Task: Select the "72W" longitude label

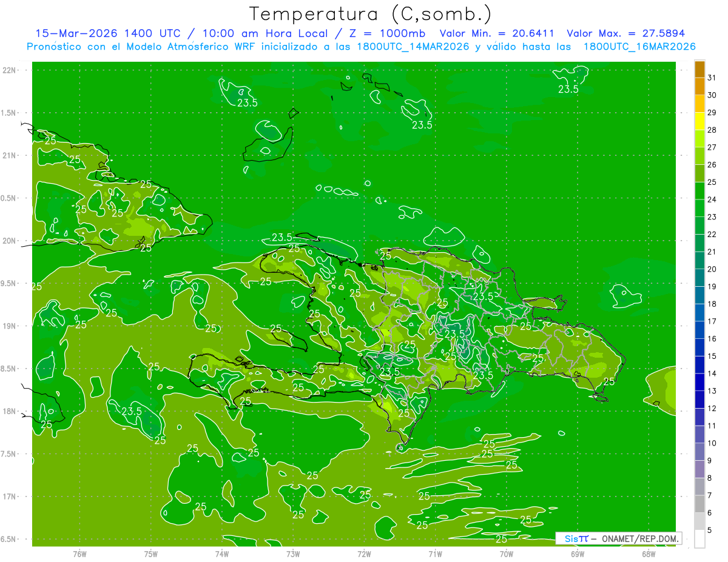Action: click(x=365, y=554)
